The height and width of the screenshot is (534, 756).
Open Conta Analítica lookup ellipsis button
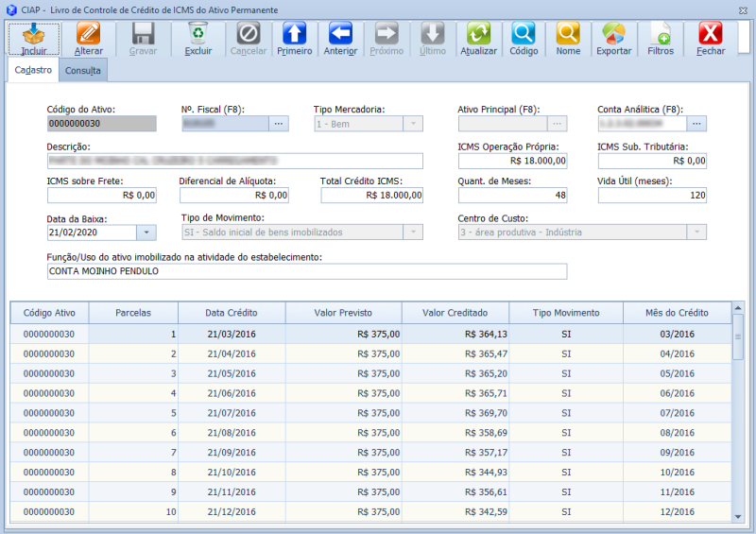[x=696, y=123]
